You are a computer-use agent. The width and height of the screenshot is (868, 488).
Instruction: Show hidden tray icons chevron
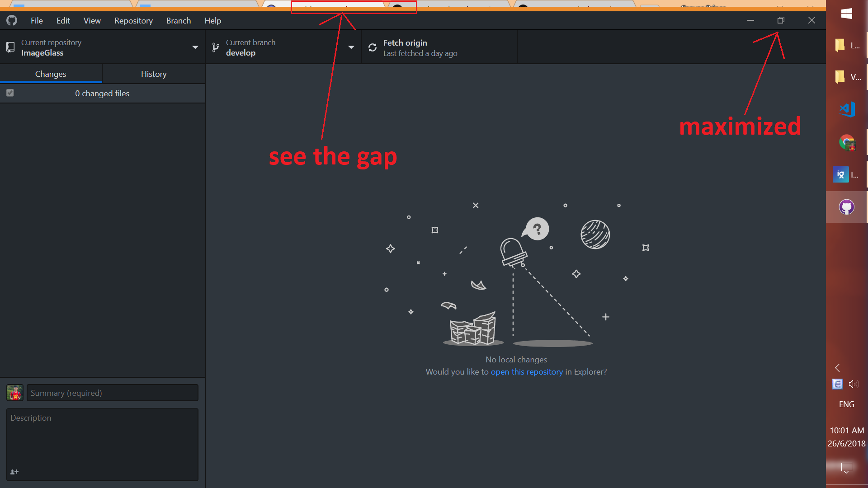click(837, 368)
